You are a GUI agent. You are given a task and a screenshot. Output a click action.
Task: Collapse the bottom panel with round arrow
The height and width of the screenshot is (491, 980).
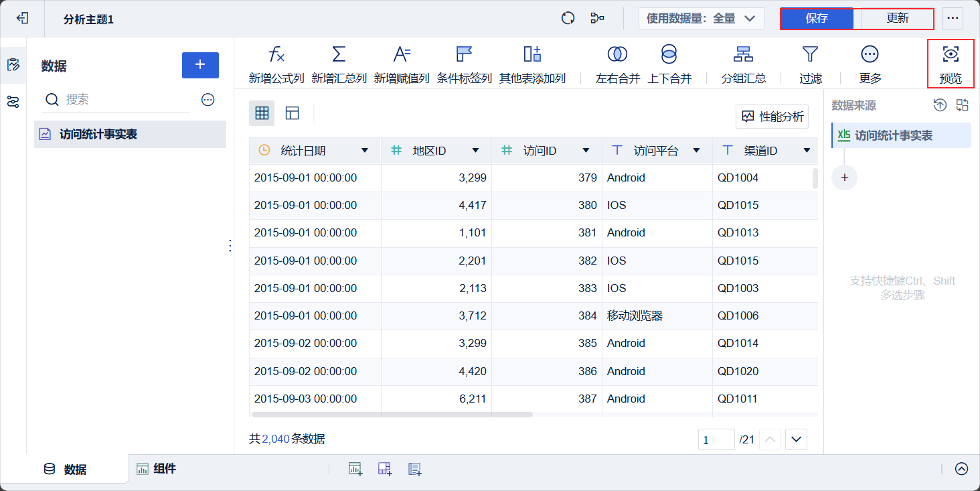[961, 469]
